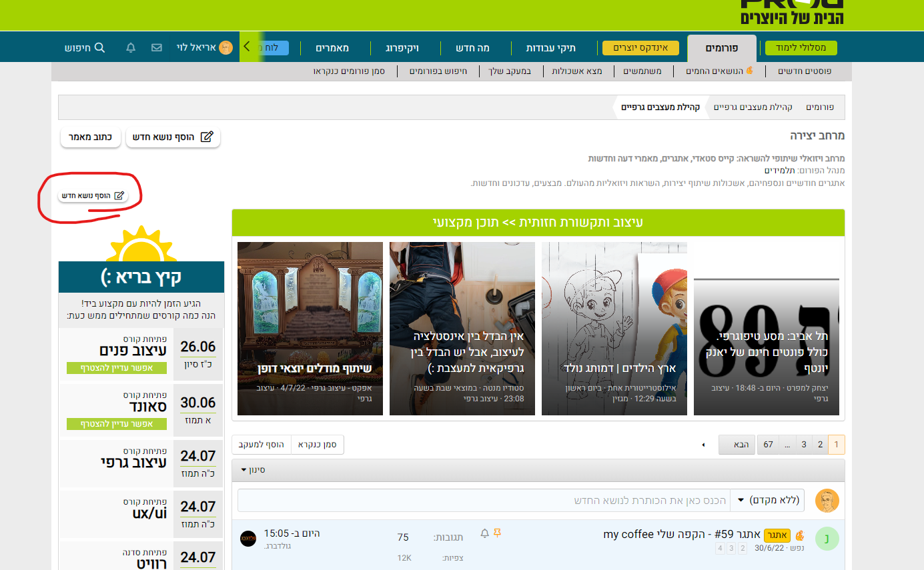Screen dimensions: 924x570
Task: Click the הבא next page button
Action: click(x=737, y=445)
